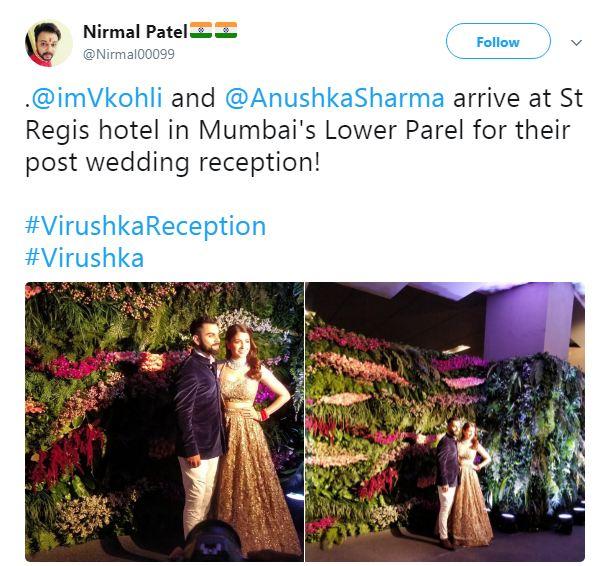Click the #Virushka hashtag
Screen dimensions: 615x566
(x=85, y=258)
